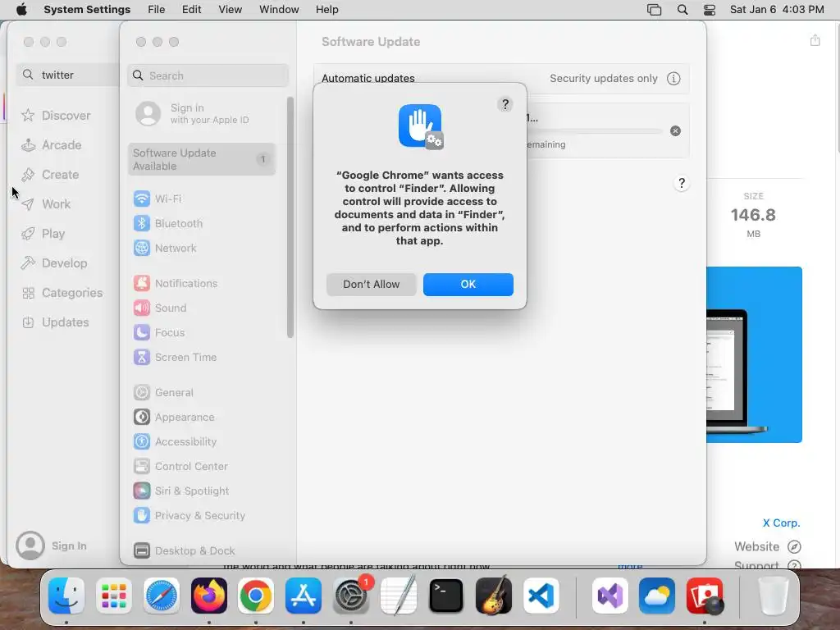Viewport: 840px width, 630px height.
Task: Open the Window menu
Action: point(279,10)
